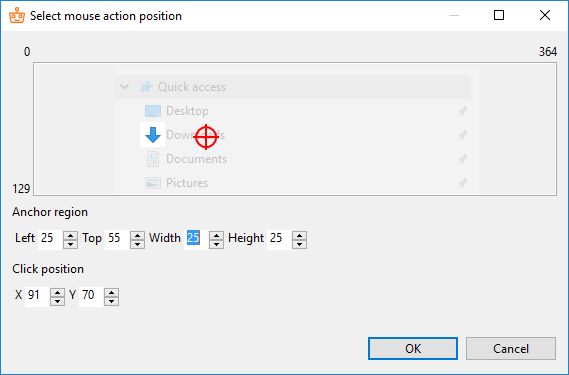
Task: Click the app robot icon in titlebar
Action: tap(17, 15)
